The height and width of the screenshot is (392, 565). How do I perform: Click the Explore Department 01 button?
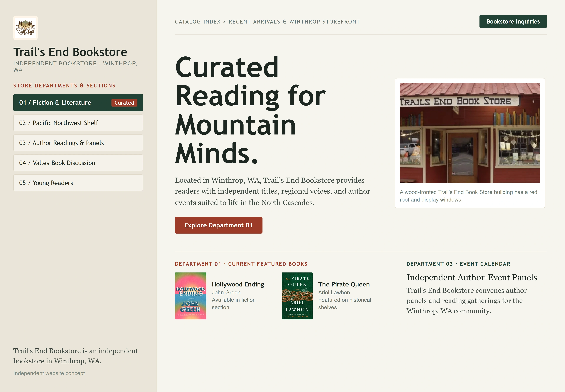click(x=219, y=225)
